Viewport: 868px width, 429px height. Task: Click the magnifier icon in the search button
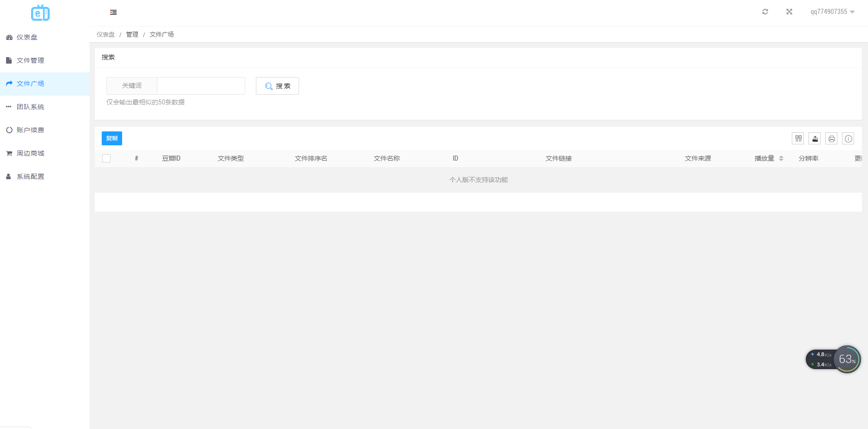point(268,86)
